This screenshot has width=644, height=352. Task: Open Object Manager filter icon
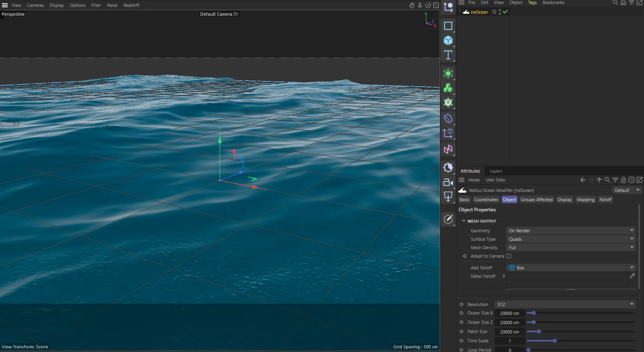631,2
